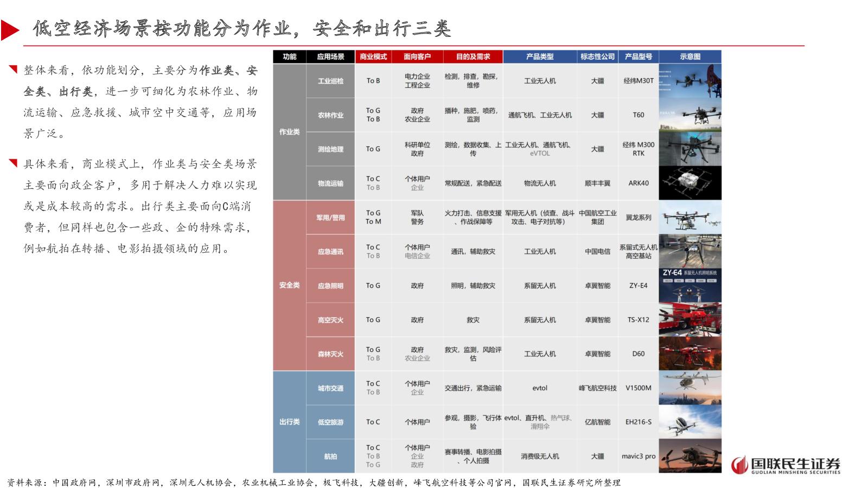Select the second bullet paragraph starting 具体来看

pyautogui.click(x=141, y=206)
